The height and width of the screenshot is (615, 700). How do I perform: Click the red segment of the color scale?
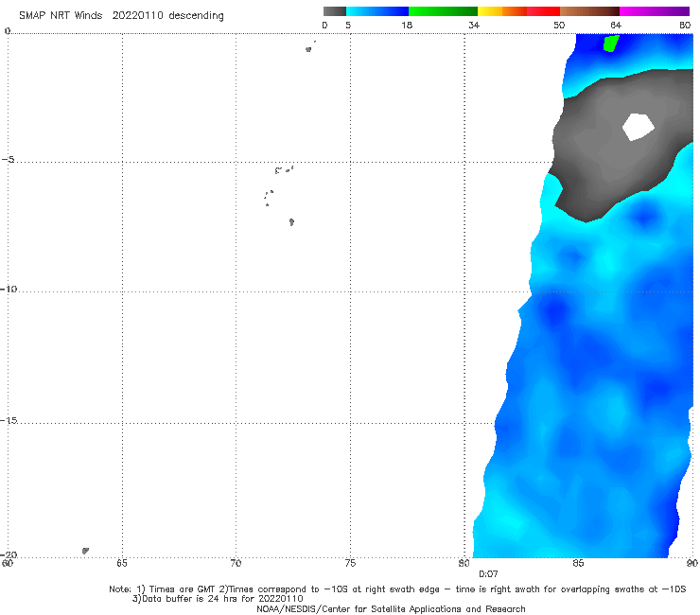coord(543,11)
